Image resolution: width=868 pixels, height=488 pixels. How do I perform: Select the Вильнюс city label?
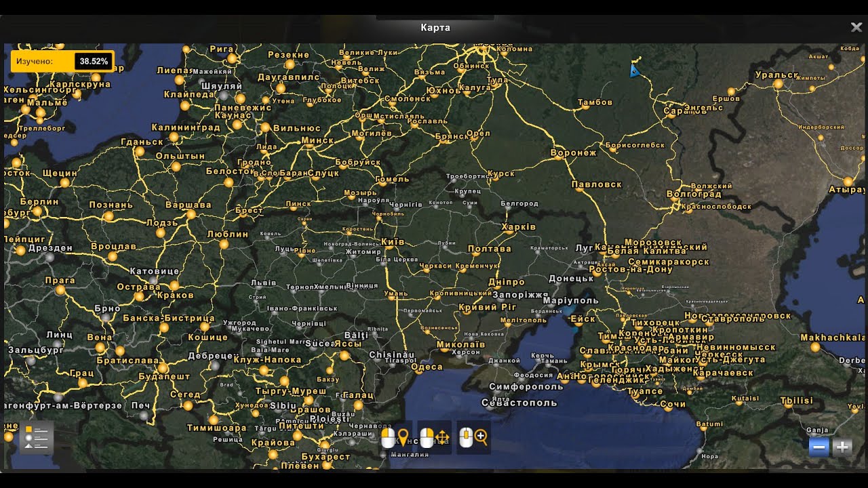click(x=297, y=128)
